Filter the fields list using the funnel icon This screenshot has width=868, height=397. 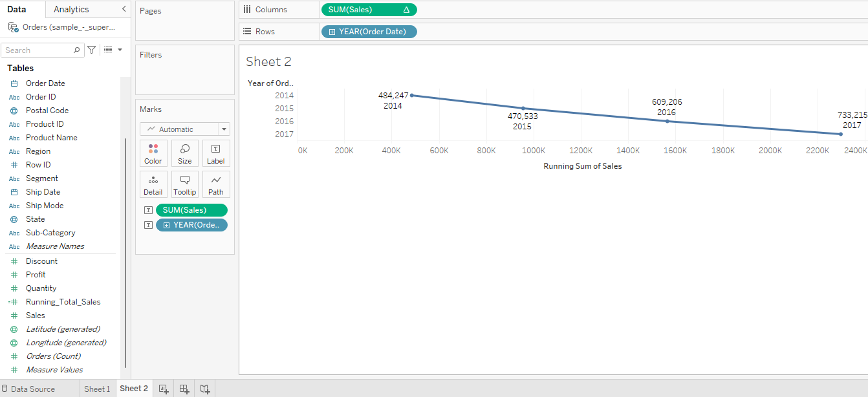click(91, 49)
